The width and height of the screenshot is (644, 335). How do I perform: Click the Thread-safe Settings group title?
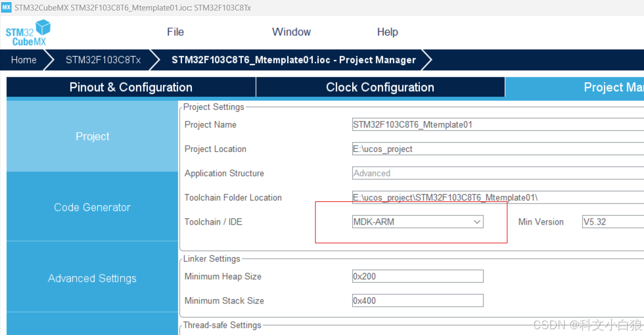tap(222, 325)
